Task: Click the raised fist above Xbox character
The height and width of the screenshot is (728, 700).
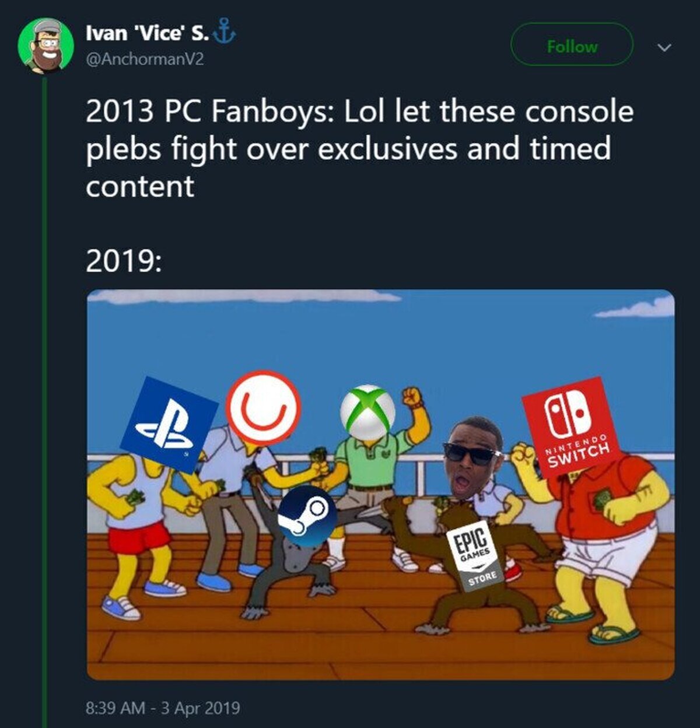Action: click(x=413, y=398)
